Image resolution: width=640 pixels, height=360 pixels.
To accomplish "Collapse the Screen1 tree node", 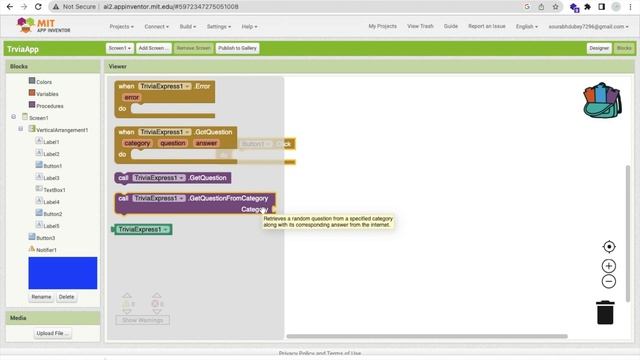I will (x=13, y=117).
